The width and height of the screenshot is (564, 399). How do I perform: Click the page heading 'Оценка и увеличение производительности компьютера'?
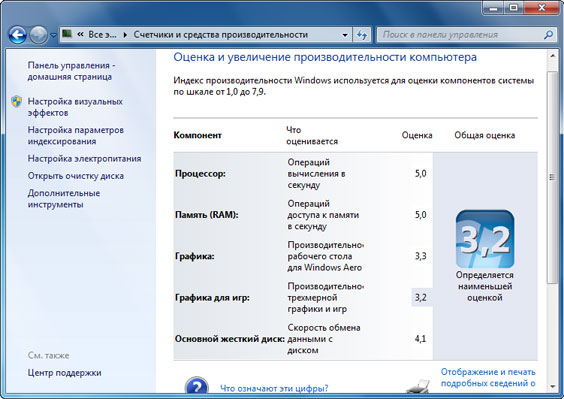tap(325, 57)
